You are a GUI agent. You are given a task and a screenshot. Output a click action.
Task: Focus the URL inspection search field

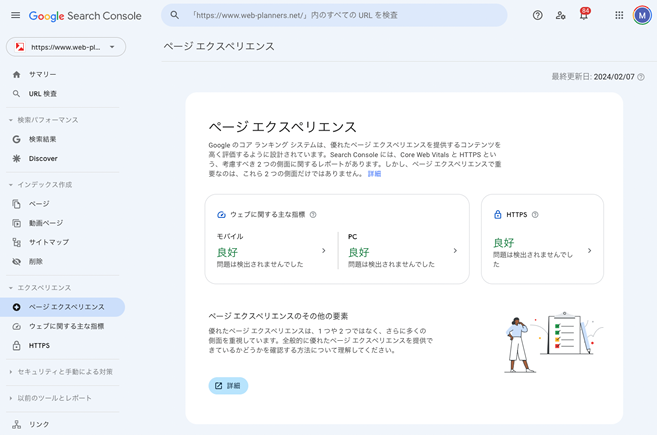334,15
